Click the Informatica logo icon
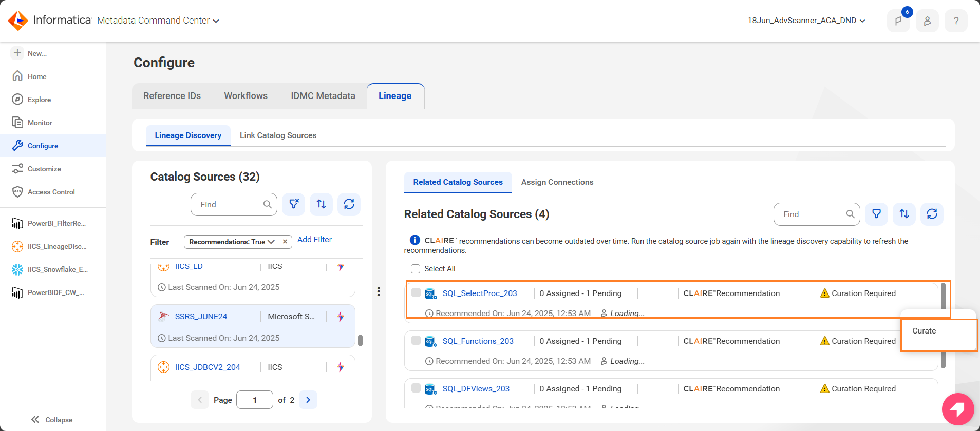Screen dimensions: 980x431 (18, 21)
